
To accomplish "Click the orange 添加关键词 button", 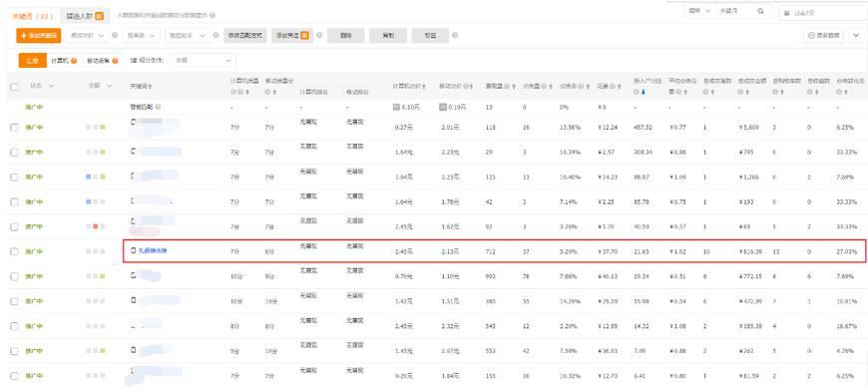I will [39, 36].
